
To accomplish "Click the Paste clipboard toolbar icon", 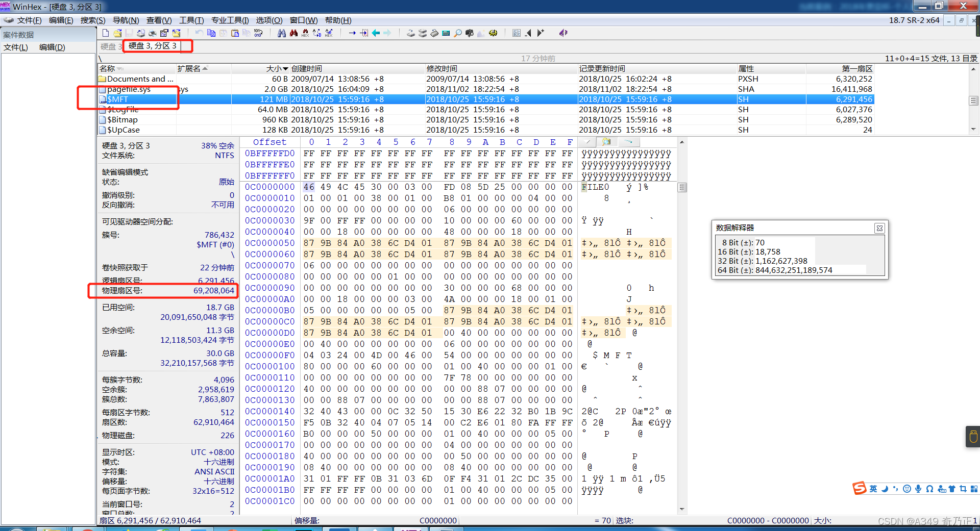I will click(235, 33).
